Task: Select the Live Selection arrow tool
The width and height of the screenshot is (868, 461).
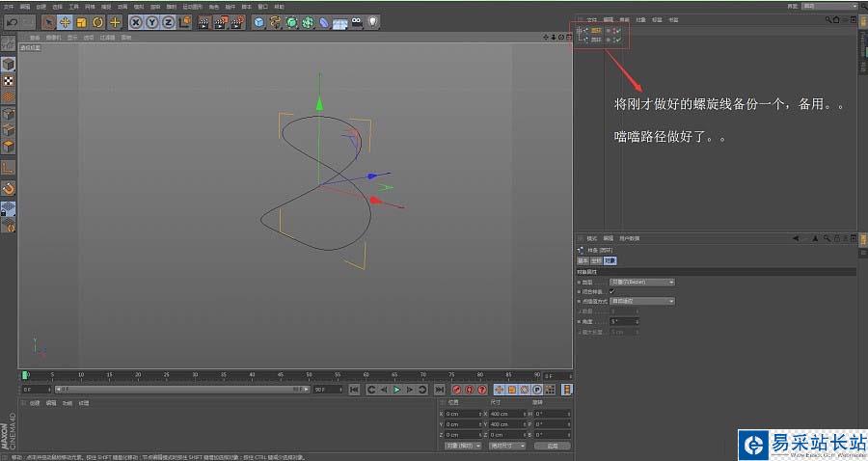Action: point(48,22)
